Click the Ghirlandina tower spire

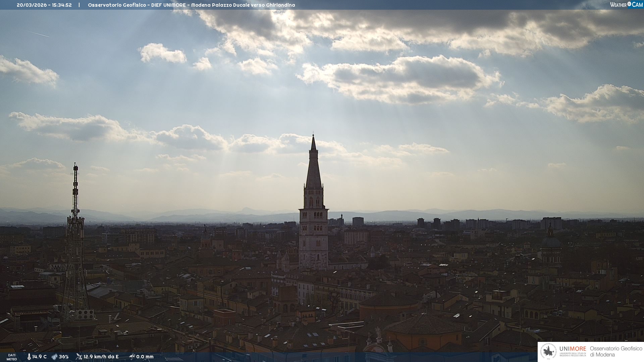click(314, 168)
